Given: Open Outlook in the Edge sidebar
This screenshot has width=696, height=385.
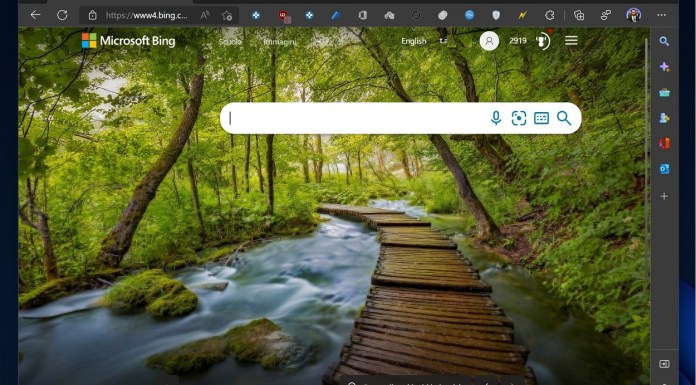Looking at the screenshot, I should (664, 169).
